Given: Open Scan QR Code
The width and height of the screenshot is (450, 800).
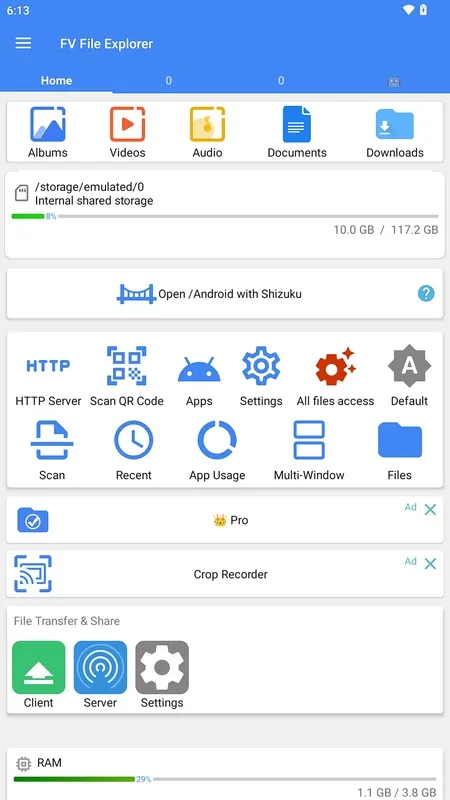Looking at the screenshot, I should (x=127, y=377).
